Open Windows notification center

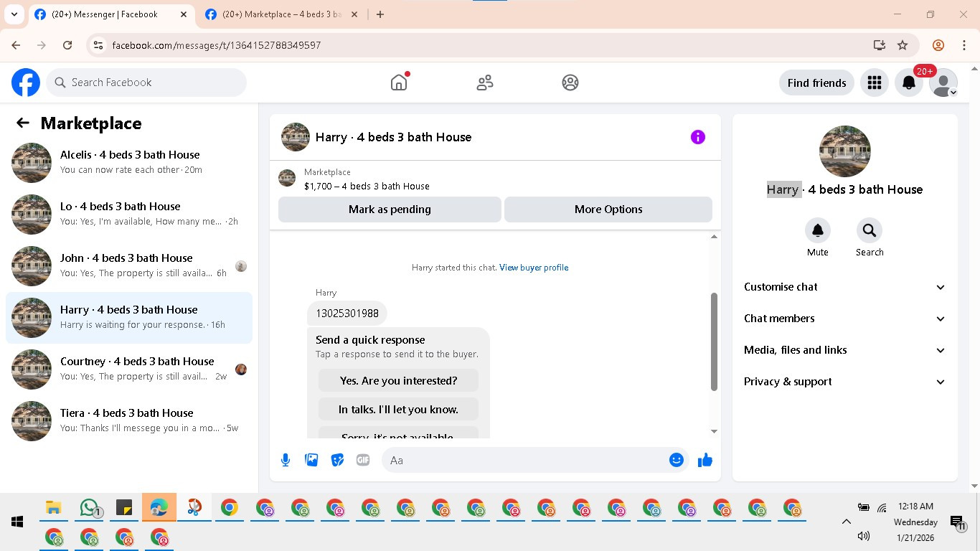tap(957, 522)
